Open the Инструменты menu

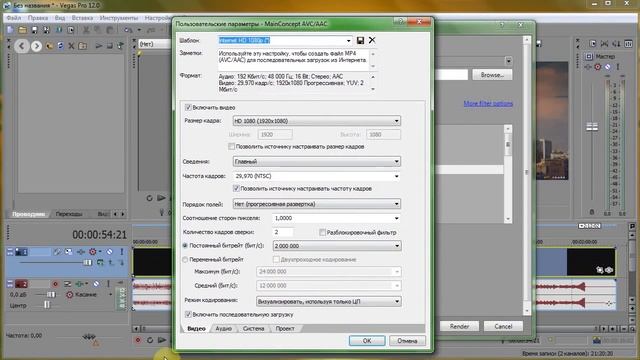119,18
